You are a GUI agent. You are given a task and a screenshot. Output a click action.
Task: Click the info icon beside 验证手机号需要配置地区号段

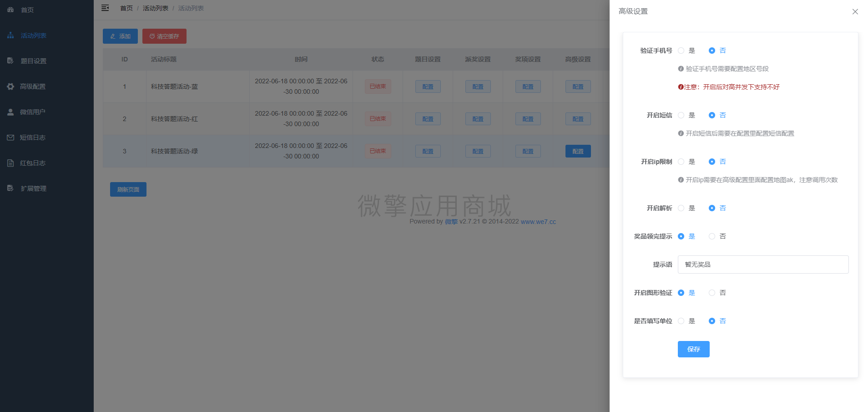tap(681, 69)
